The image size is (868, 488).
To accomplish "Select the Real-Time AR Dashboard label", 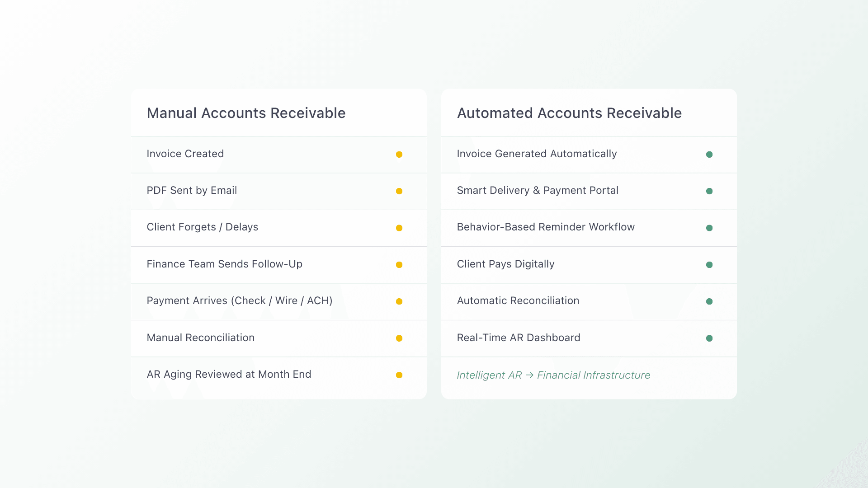I will 519,338.
